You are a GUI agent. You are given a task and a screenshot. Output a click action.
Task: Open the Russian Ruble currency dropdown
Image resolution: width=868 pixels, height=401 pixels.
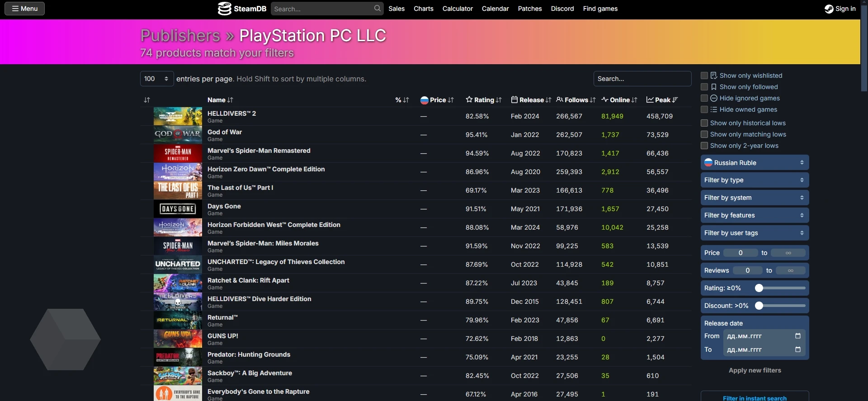point(755,163)
